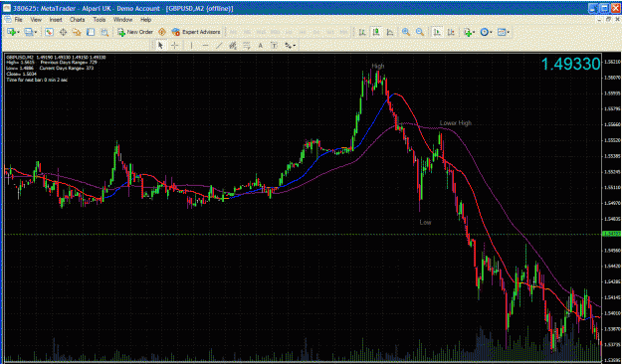
Task: Click the 'Low' chart label
Action: click(x=425, y=222)
